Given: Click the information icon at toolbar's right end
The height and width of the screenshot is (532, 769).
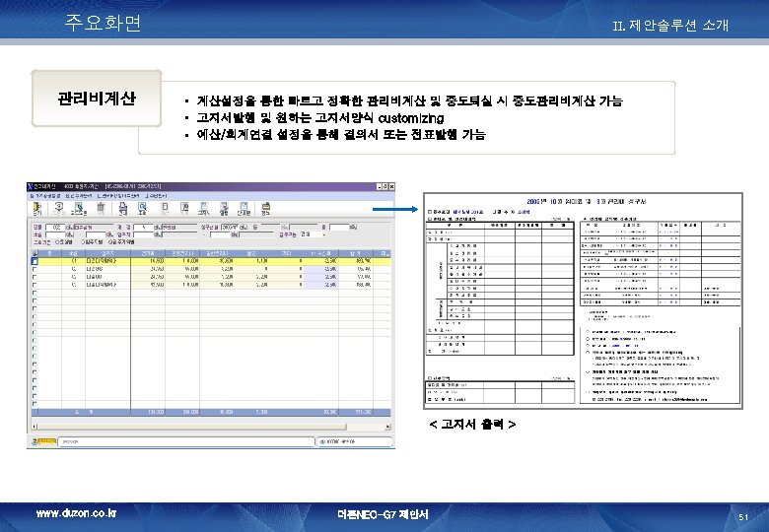Looking at the screenshot, I should 266,209.
